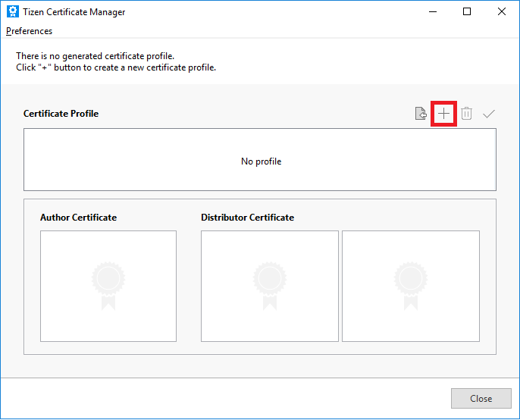This screenshot has width=520, height=420.
Task: Click the Tizen app icon in title bar
Action: 12,12
